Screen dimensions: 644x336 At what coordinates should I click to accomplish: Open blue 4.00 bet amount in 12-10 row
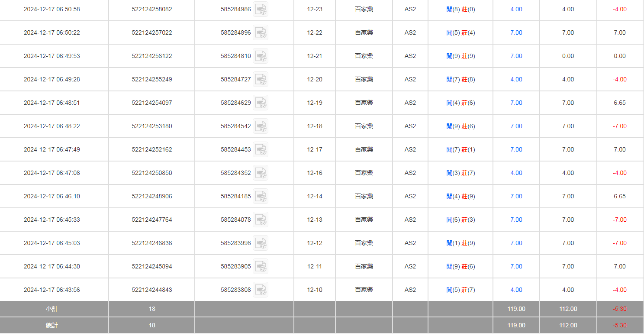[516, 290]
